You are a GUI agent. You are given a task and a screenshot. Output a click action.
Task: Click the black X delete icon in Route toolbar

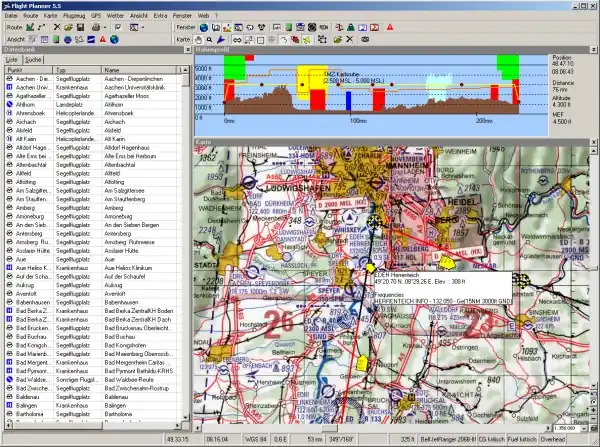[x=57, y=27]
